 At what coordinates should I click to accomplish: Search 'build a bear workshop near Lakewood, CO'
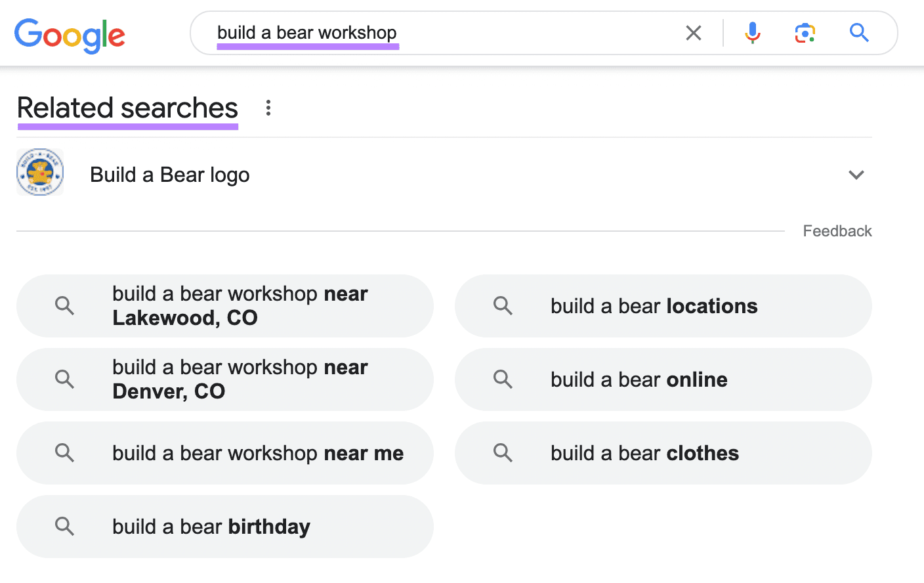(240, 306)
